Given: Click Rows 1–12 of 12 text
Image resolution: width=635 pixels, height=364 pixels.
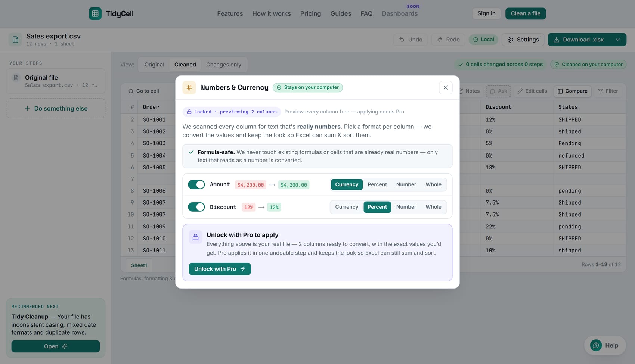Looking at the screenshot, I should (601, 264).
